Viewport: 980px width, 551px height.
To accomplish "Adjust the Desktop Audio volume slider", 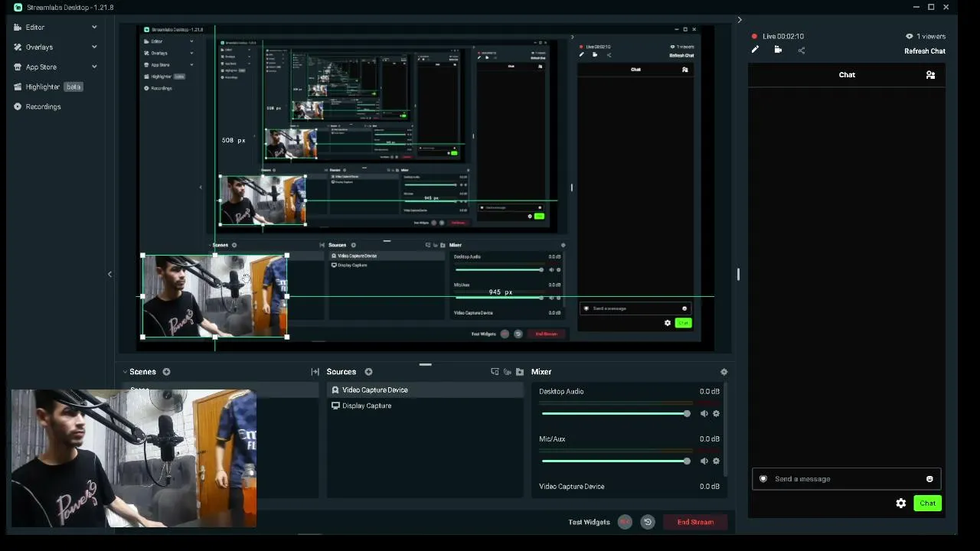I will [x=616, y=414].
